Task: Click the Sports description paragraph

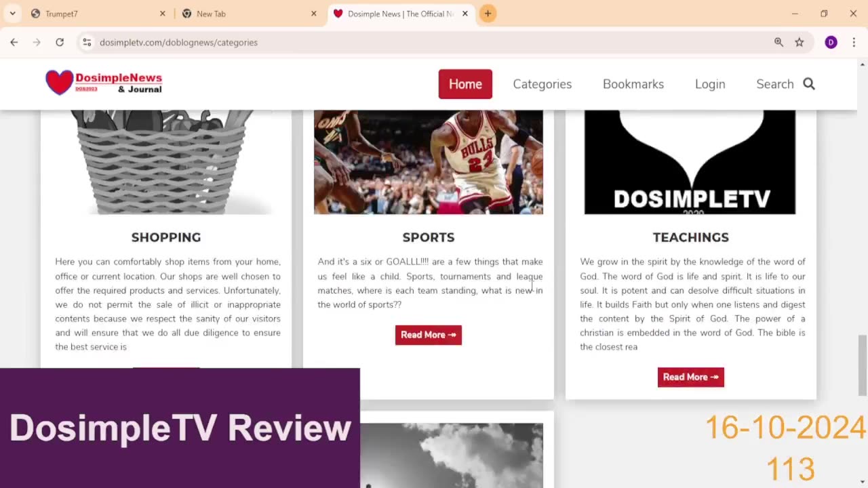Action: pyautogui.click(x=430, y=283)
